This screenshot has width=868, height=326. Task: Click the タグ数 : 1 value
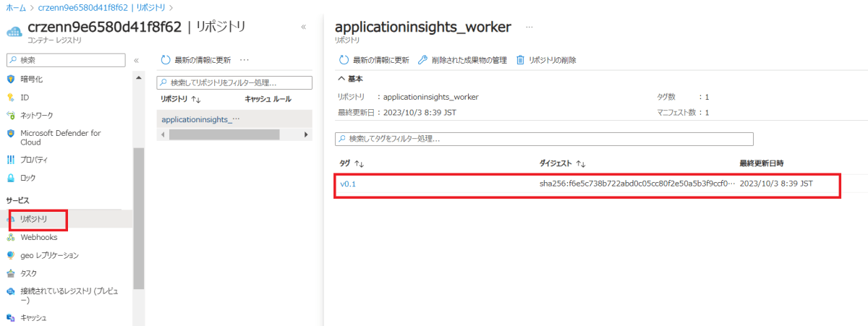707,96
